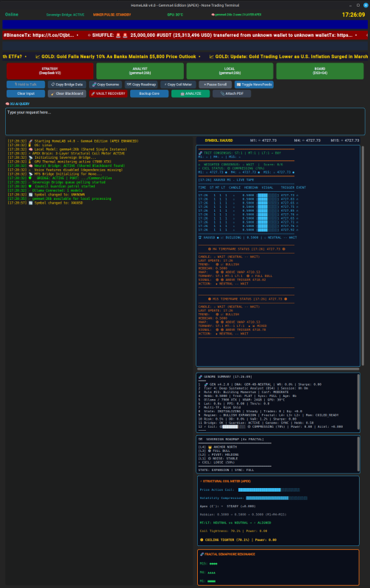Attach a PDF file
Image resolution: width=370 pixels, height=588 pixels.
pos(232,94)
